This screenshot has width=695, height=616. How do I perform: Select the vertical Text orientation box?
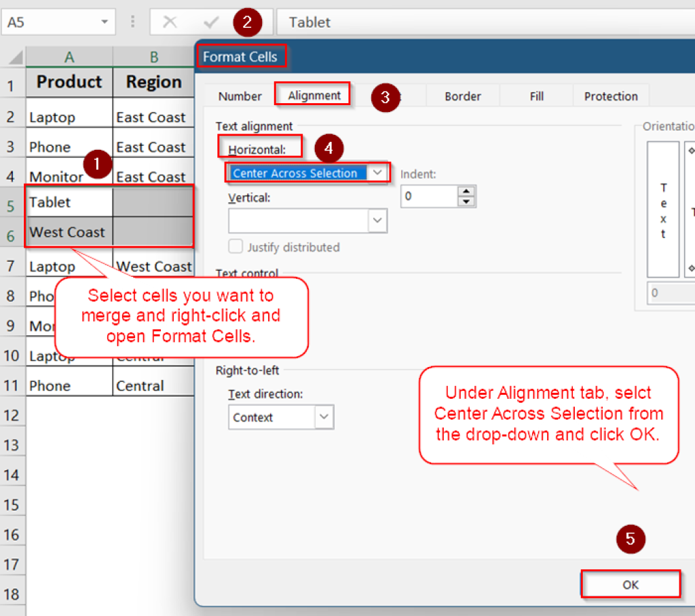coord(663,209)
